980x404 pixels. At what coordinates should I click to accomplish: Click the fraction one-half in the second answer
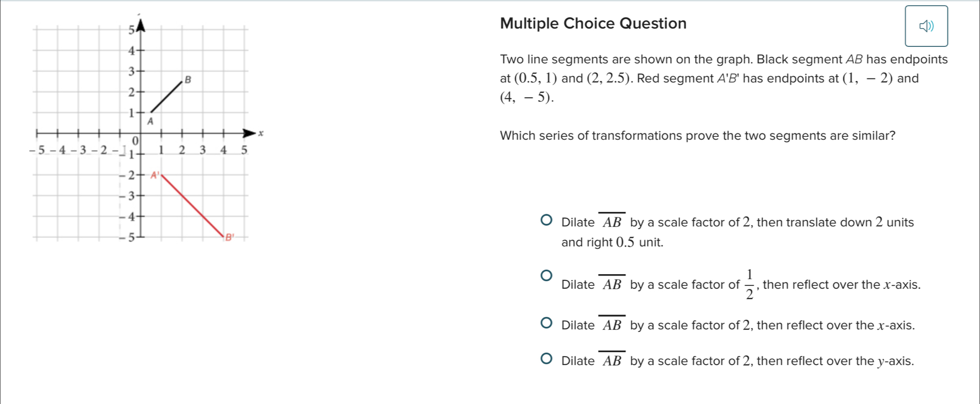749,284
